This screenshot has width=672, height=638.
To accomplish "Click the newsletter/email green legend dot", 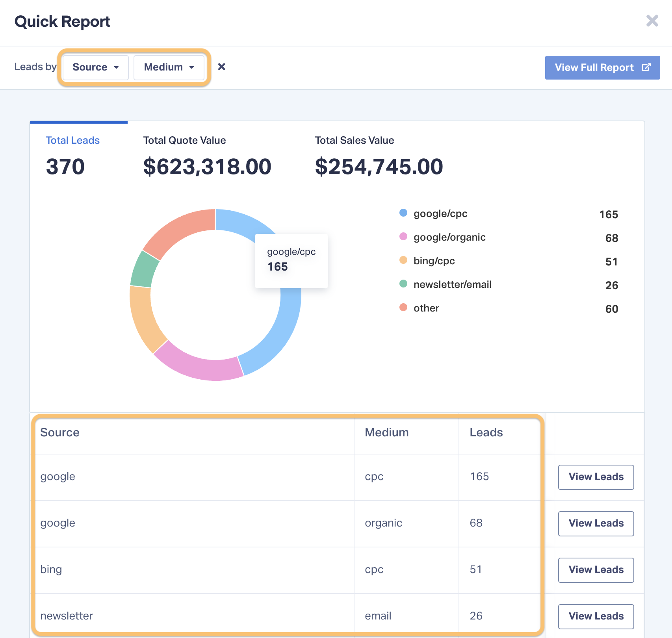I will click(403, 284).
